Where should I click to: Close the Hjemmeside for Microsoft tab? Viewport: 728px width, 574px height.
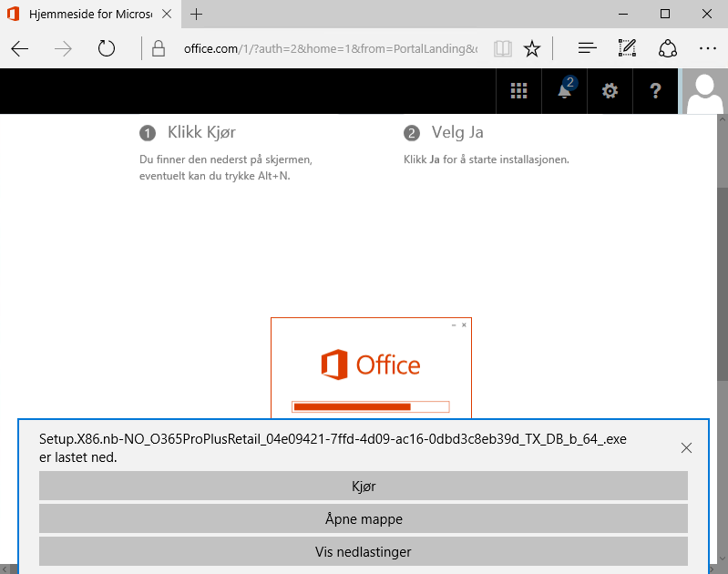(167, 15)
